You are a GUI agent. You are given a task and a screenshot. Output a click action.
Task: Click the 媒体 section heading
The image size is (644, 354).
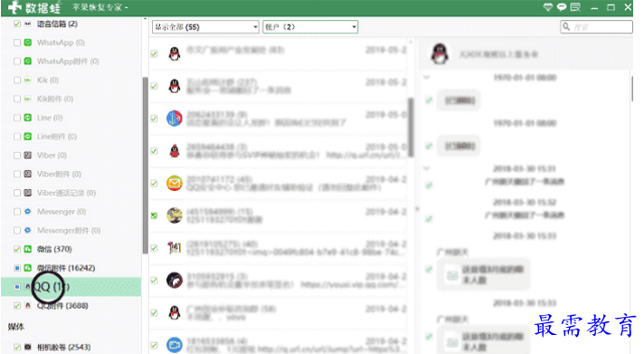tap(16, 327)
